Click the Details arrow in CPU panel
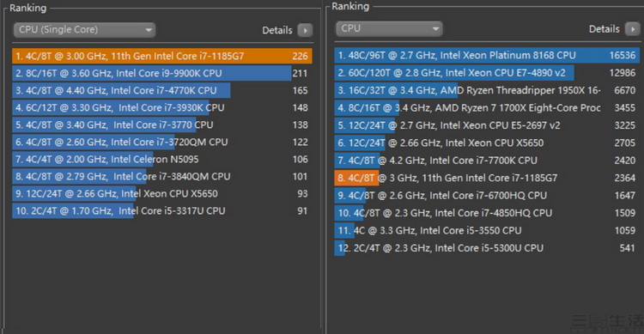644x334 pixels. 632,29
